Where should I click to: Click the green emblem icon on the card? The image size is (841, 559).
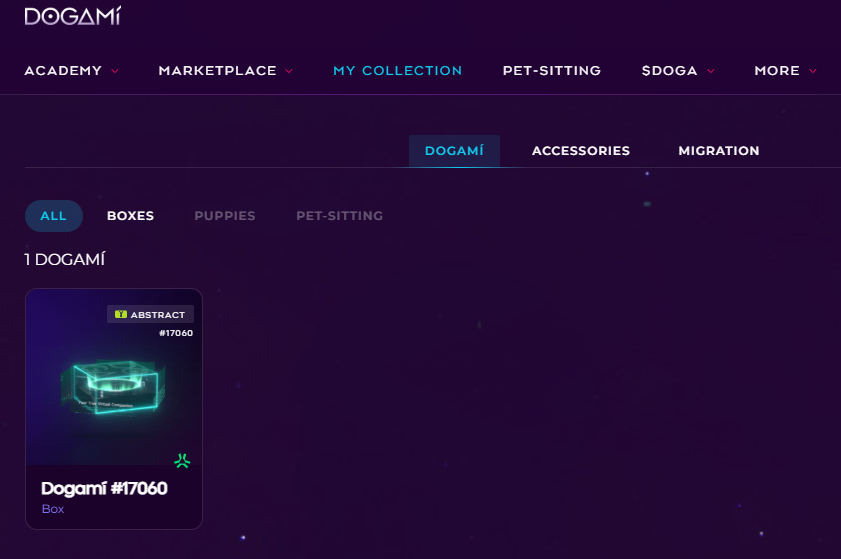pyautogui.click(x=182, y=461)
